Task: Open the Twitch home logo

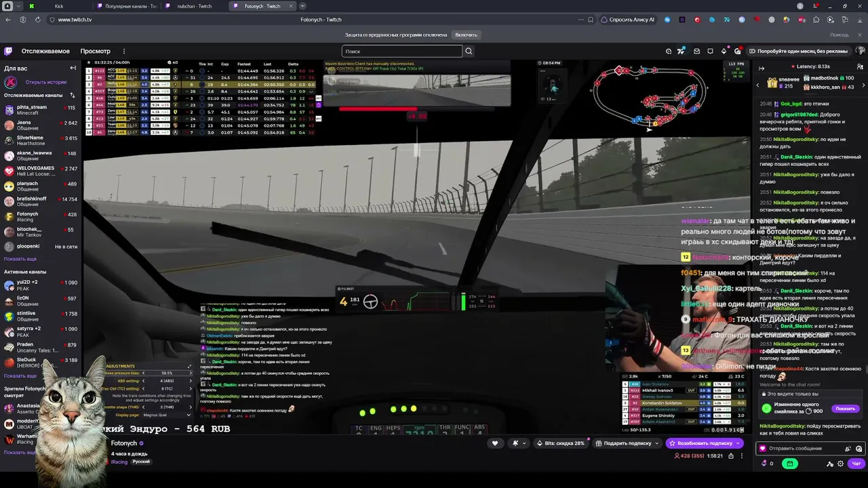Action: point(8,51)
